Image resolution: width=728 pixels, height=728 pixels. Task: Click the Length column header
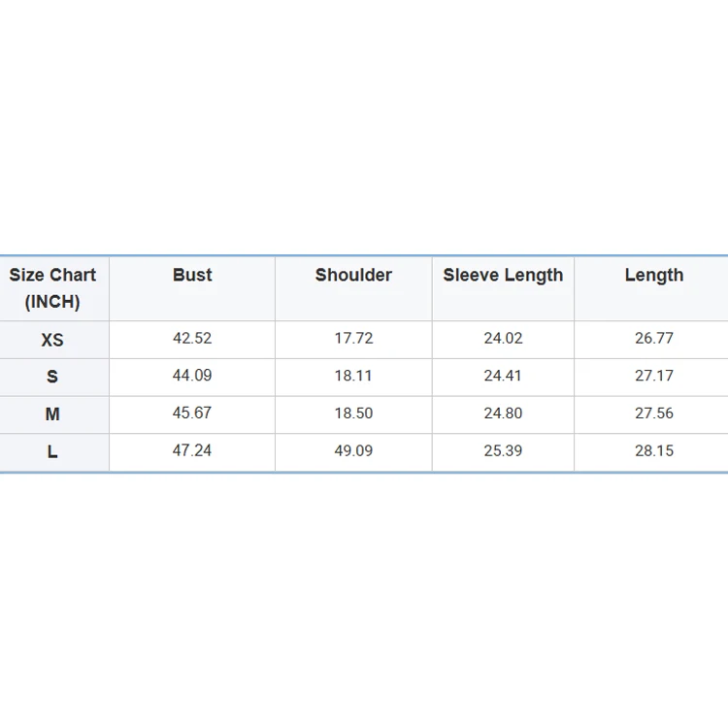click(x=653, y=276)
